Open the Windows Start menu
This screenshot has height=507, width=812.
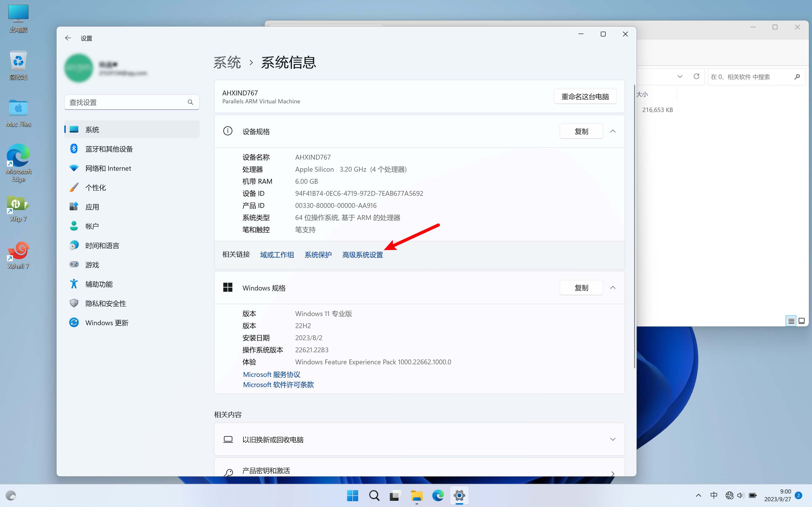(x=352, y=496)
